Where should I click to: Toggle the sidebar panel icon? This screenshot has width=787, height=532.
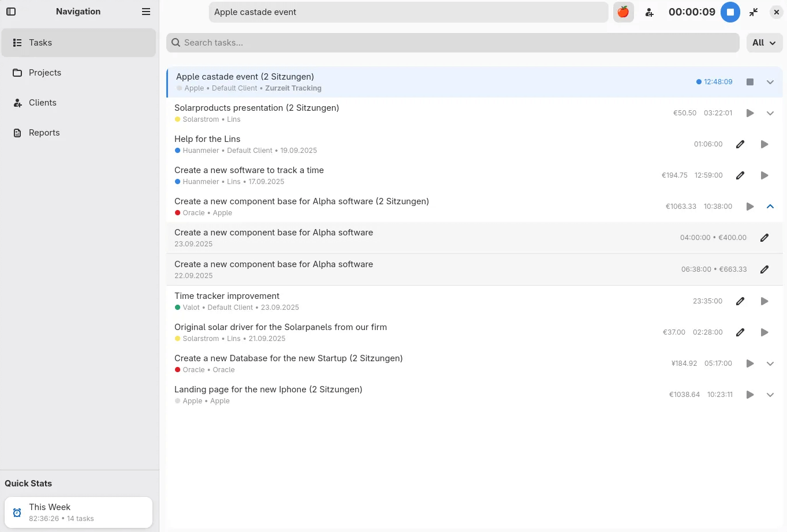click(x=11, y=12)
